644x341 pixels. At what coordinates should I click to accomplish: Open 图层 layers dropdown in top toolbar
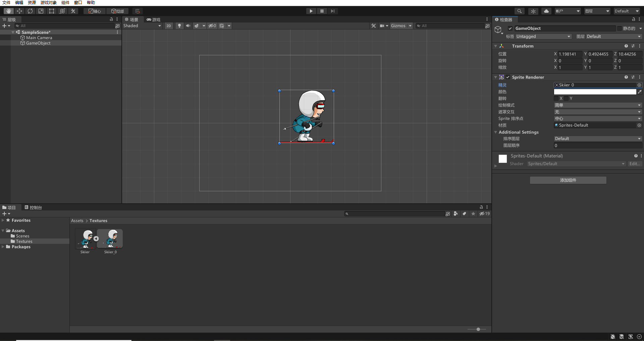(x=597, y=11)
